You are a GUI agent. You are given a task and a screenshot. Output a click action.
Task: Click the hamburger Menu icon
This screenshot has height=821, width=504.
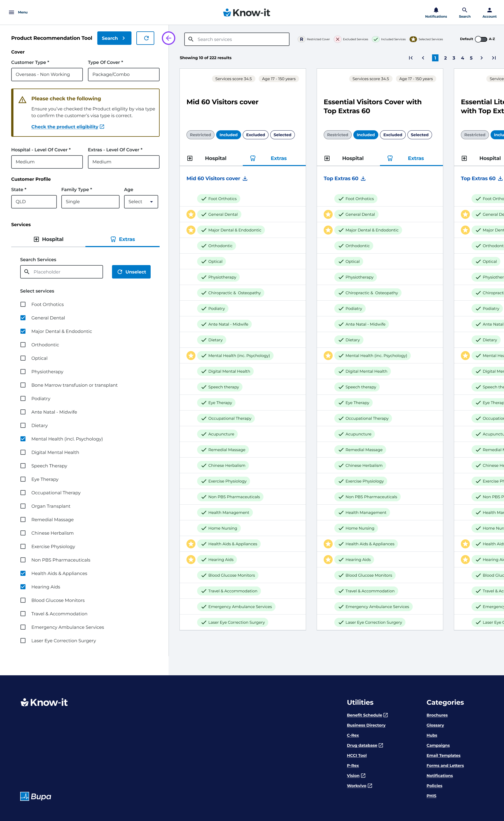11,12
